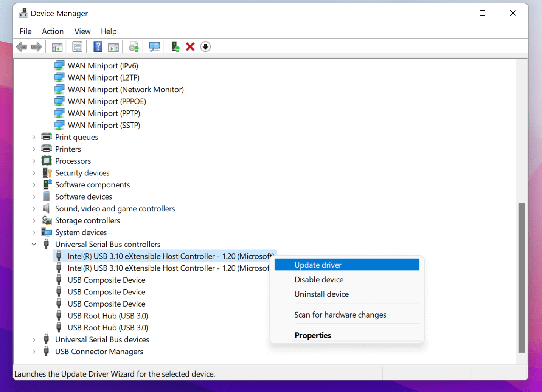Click the USB Connector Managers plug icon
Screen dimensions: 542x392
point(46,351)
